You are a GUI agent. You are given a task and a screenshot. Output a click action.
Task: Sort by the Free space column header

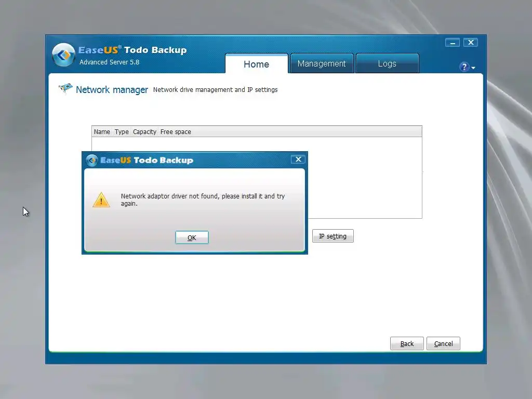[x=176, y=131]
